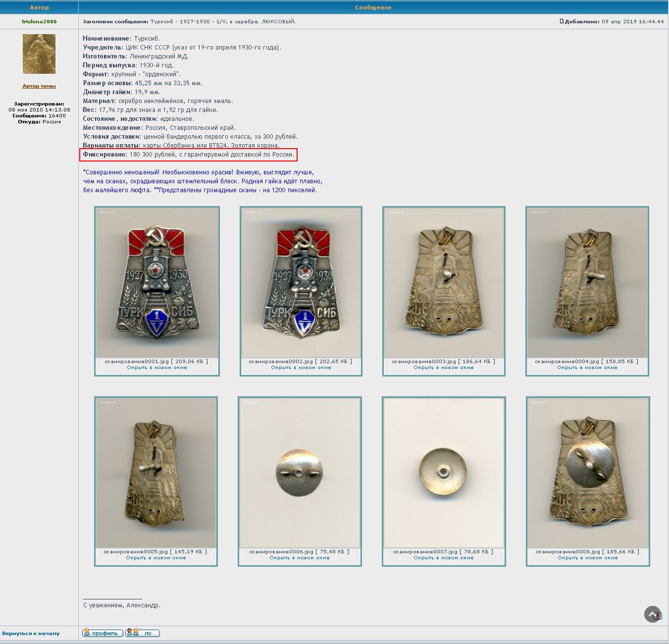Open the trislona2006 username link
The height and width of the screenshot is (644, 669).
[39, 21]
